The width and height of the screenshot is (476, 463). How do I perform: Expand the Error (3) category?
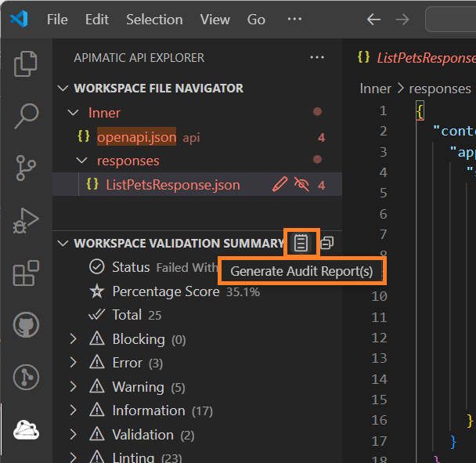pyautogui.click(x=73, y=362)
